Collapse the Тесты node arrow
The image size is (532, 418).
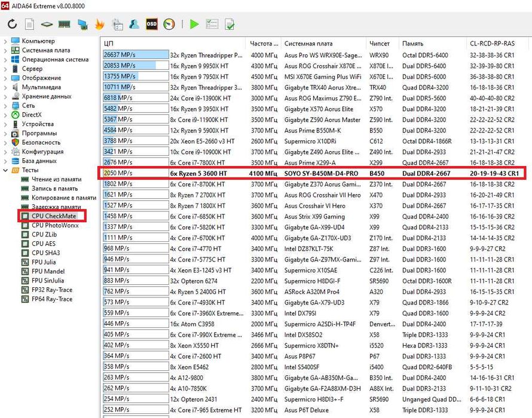click(x=5, y=170)
